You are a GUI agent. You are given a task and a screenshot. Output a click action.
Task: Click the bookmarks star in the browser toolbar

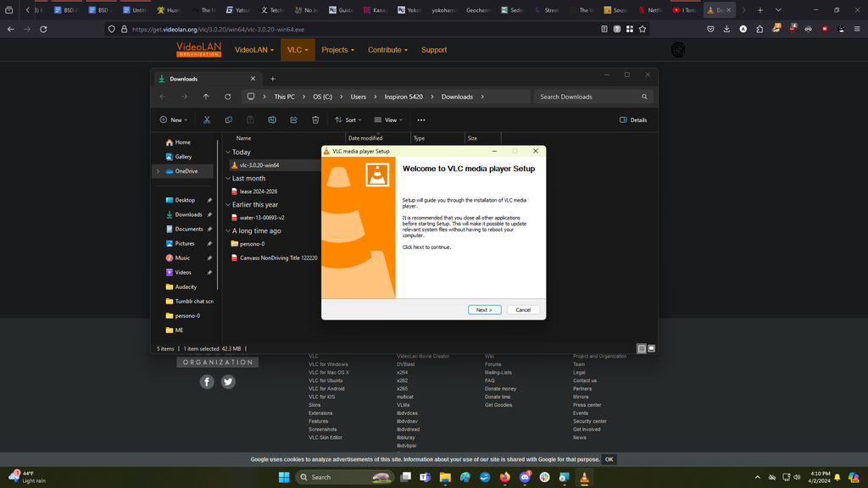coord(643,28)
